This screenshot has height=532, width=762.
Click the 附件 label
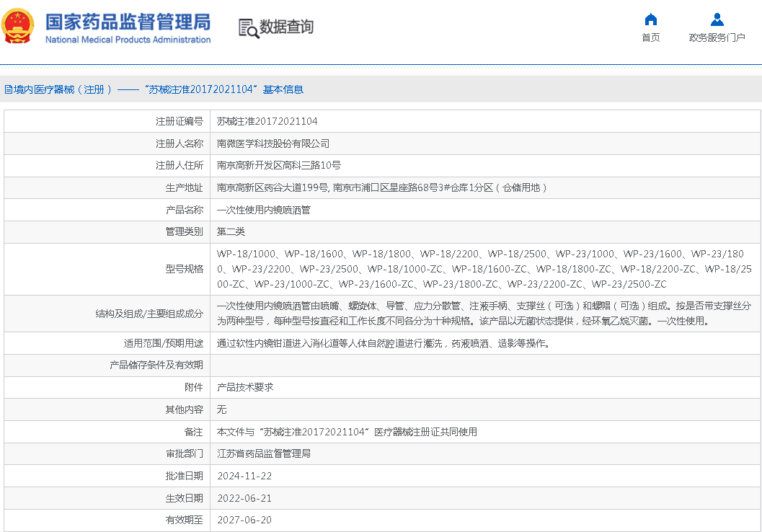(x=193, y=387)
